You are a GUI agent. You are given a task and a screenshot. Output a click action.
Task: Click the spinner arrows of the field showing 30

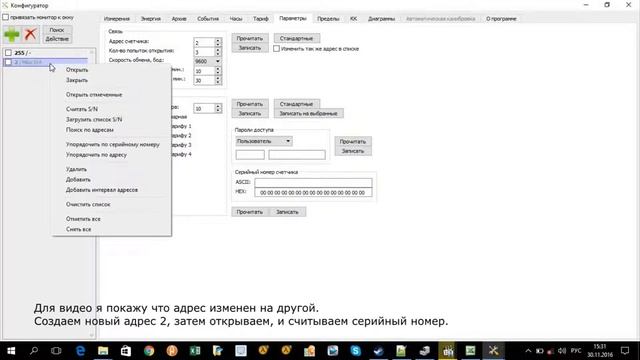point(218,80)
